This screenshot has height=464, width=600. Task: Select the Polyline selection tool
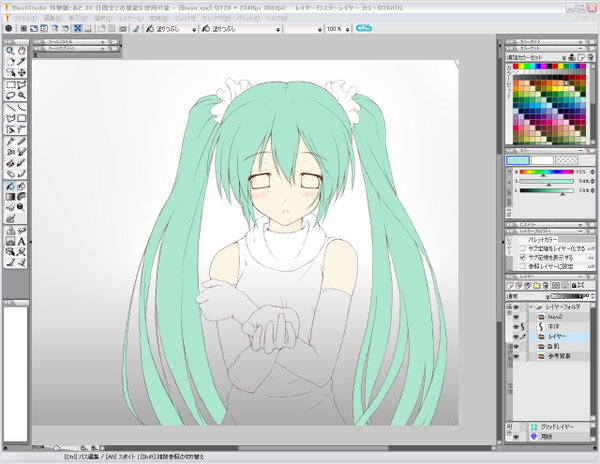[21, 85]
